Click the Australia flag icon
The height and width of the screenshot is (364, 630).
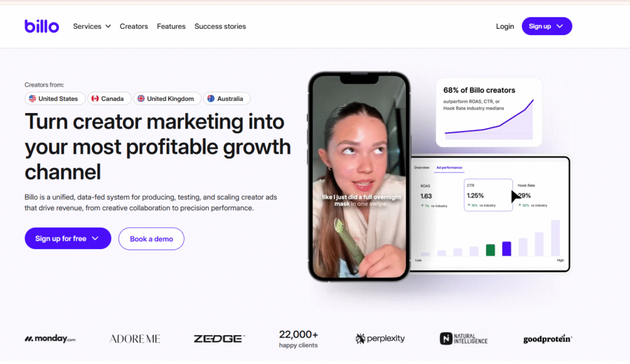pyautogui.click(x=211, y=98)
